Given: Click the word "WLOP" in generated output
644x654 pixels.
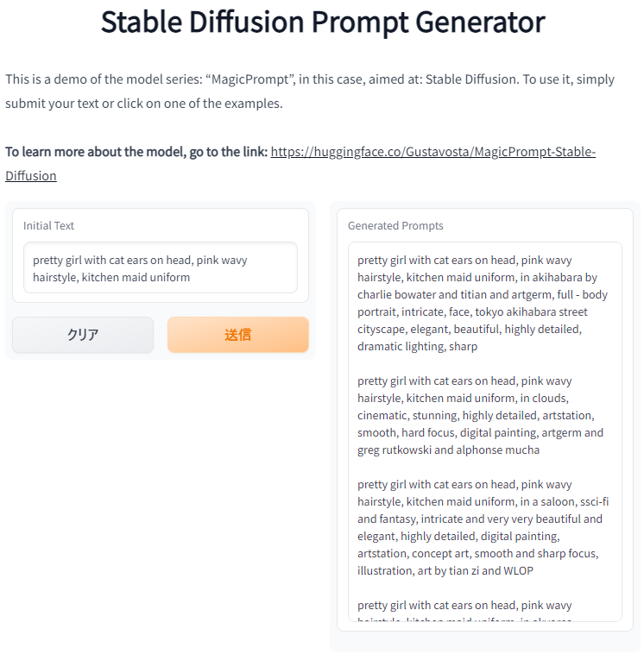Looking at the screenshot, I should click(518, 570).
